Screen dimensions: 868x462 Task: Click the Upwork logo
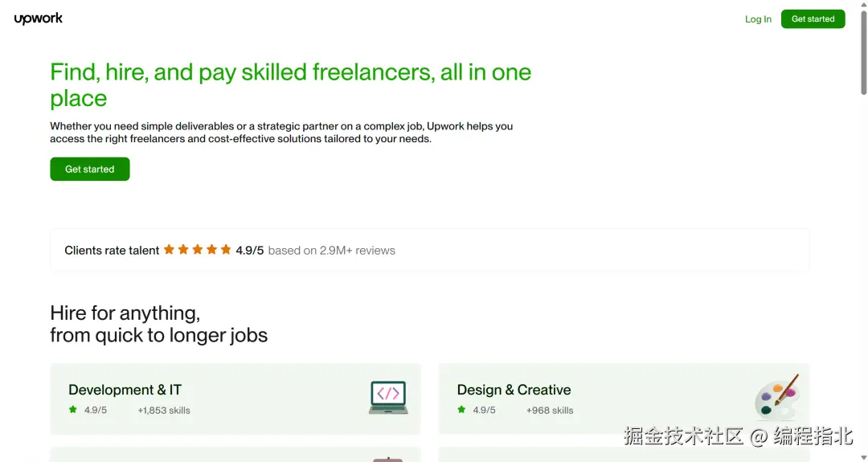[38, 18]
